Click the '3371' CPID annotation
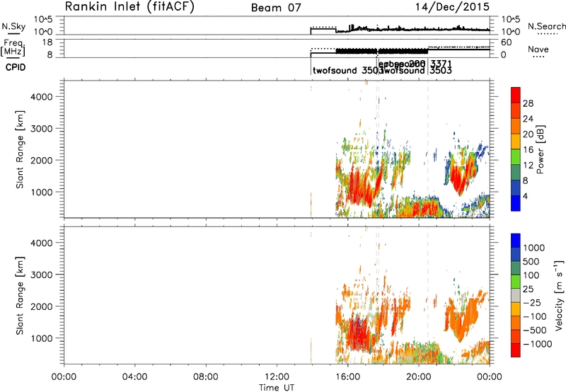The height and width of the screenshot is (392, 566). [x=441, y=64]
